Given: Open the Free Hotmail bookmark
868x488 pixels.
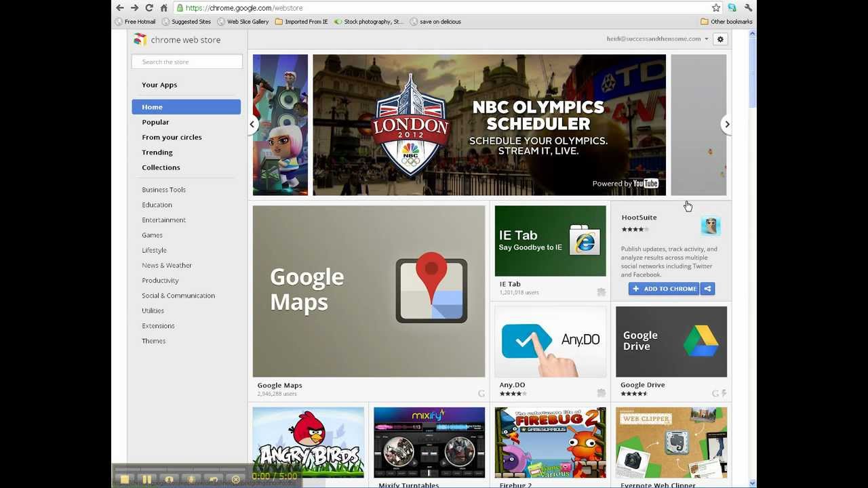Looking at the screenshot, I should [x=136, y=22].
